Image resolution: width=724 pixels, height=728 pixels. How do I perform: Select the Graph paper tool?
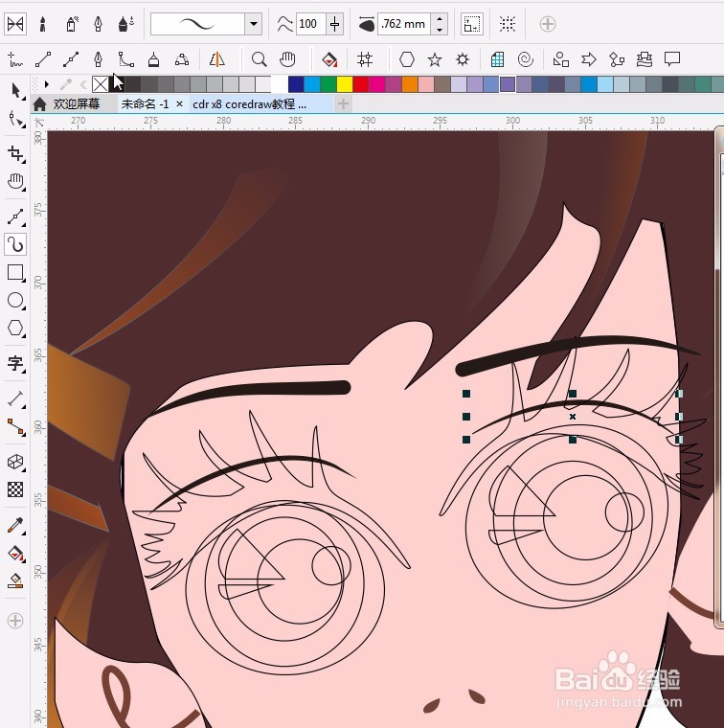497,59
